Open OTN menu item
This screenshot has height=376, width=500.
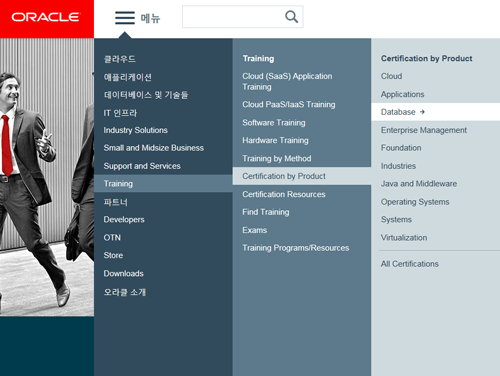tap(112, 237)
